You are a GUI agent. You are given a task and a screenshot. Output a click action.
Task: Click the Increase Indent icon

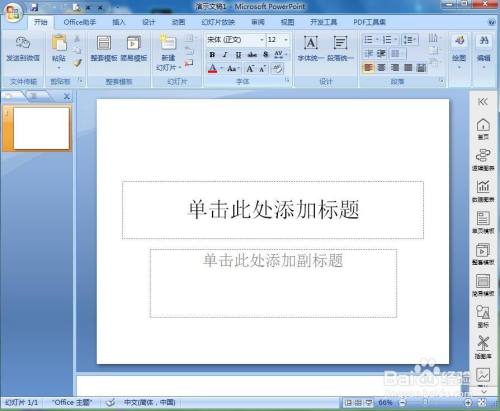click(x=381, y=54)
